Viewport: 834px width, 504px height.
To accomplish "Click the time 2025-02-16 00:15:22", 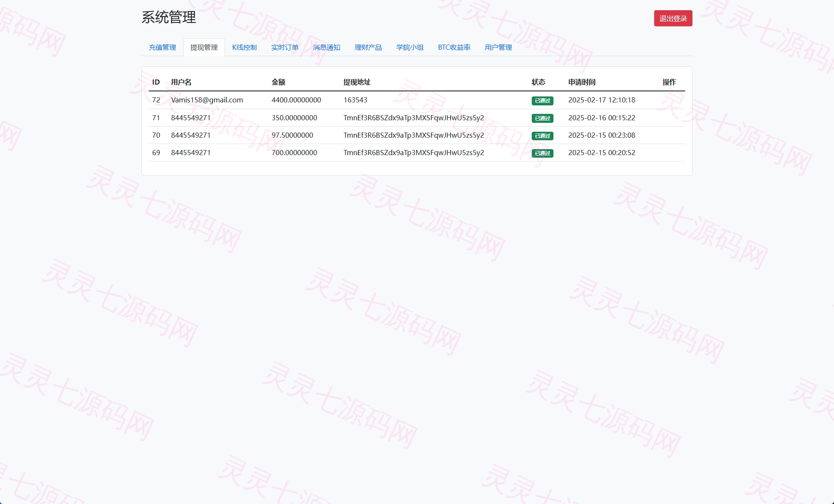I will pos(601,118).
